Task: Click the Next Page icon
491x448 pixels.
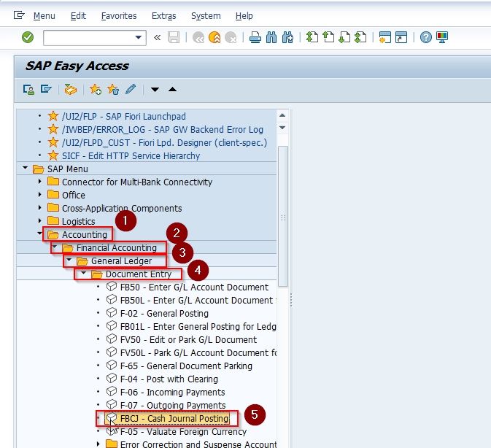Action: pyautogui.click(x=344, y=37)
